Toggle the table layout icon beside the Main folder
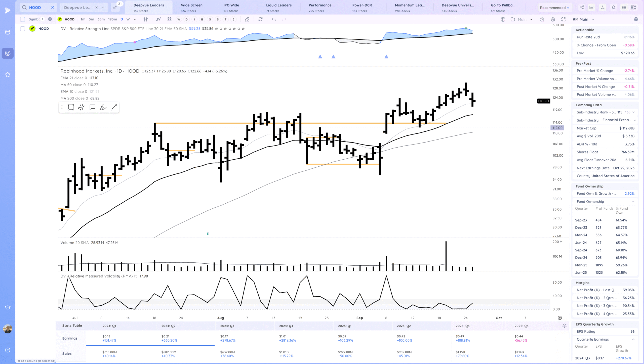644x364 pixels. tap(503, 19)
